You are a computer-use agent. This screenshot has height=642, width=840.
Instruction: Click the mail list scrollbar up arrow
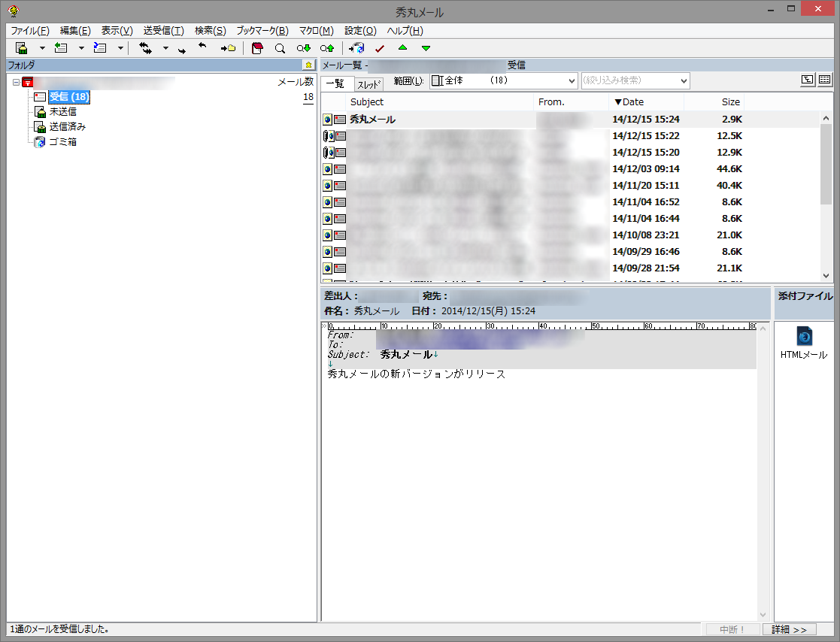pos(826,118)
